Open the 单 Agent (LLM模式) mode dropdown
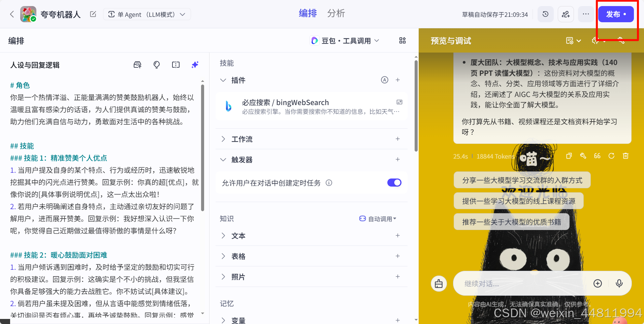The height and width of the screenshot is (324, 644). coord(147,14)
